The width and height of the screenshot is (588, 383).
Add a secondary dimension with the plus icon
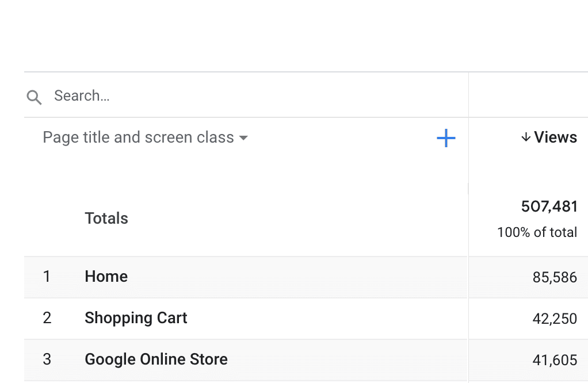446,138
